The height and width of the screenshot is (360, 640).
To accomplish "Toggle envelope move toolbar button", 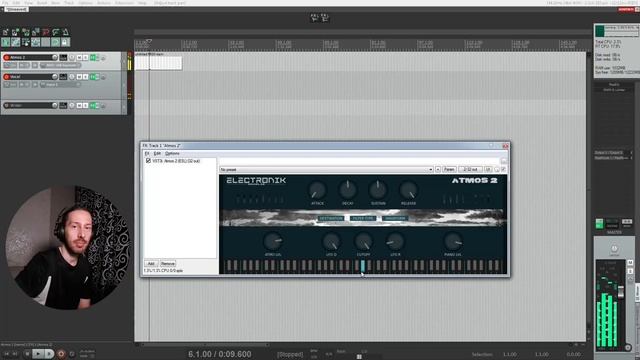I will (x=36, y=42).
